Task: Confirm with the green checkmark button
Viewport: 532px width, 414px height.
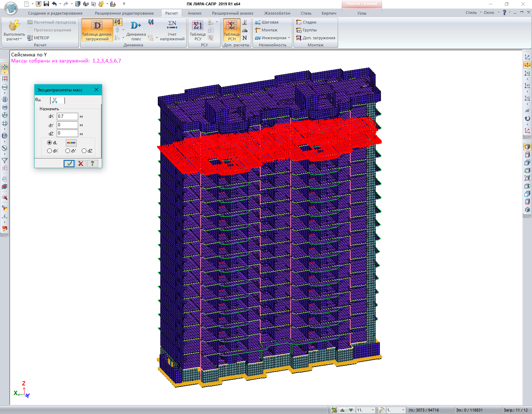Action: (69, 163)
